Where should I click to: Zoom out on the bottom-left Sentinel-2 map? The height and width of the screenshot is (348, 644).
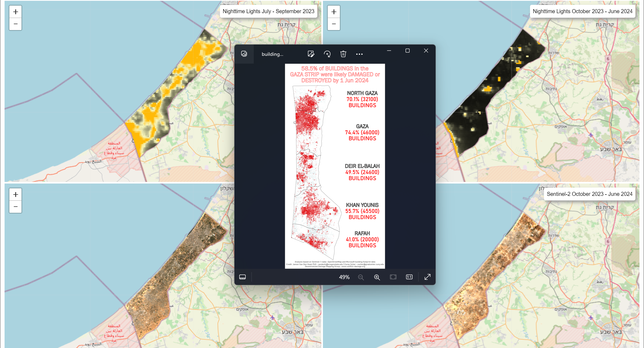pos(16,207)
